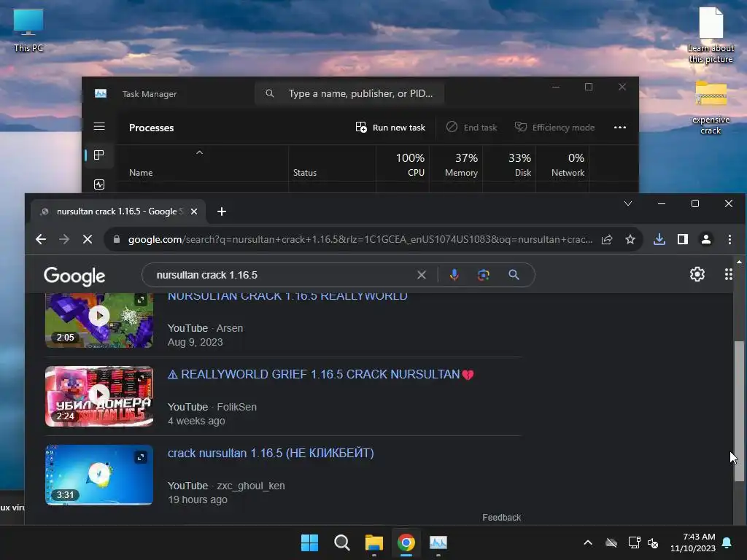Open Chrome downloads icon
747x560 pixels.
(x=659, y=239)
